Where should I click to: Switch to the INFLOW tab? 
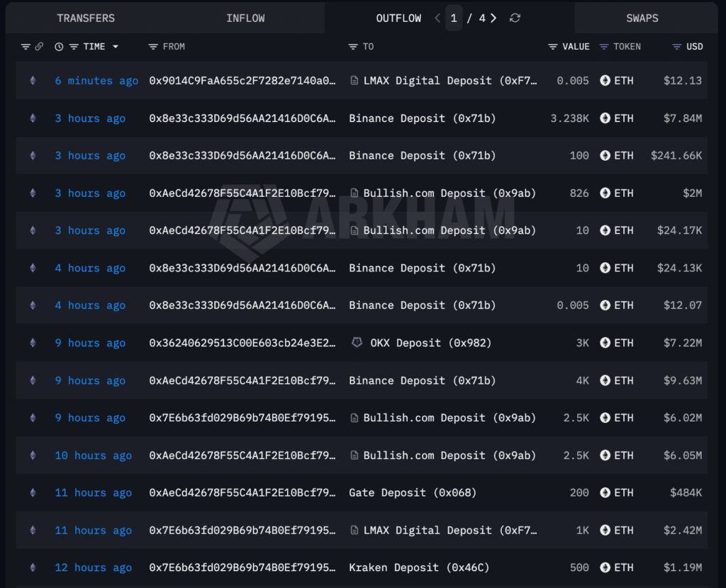pyautogui.click(x=245, y=18)
